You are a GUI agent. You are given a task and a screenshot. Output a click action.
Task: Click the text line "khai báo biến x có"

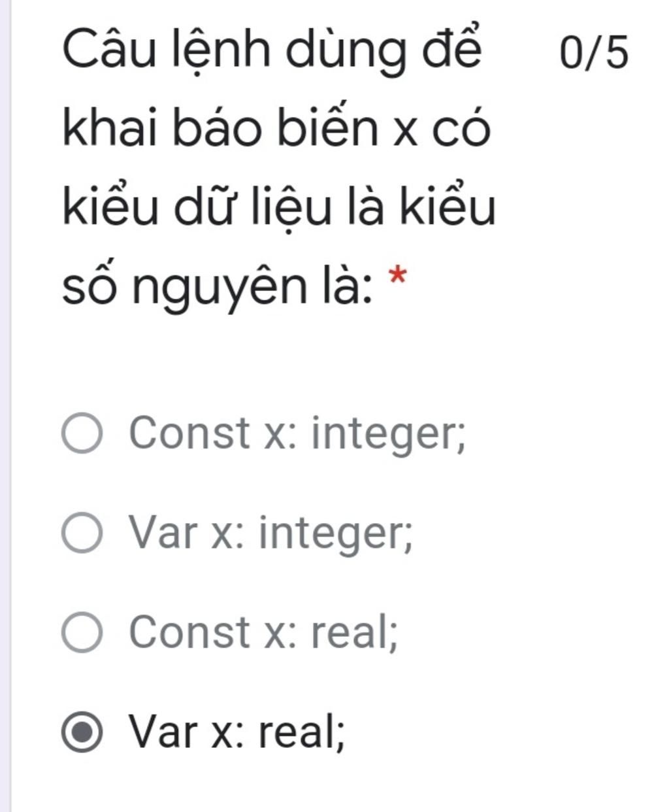[x=276, y=129]
